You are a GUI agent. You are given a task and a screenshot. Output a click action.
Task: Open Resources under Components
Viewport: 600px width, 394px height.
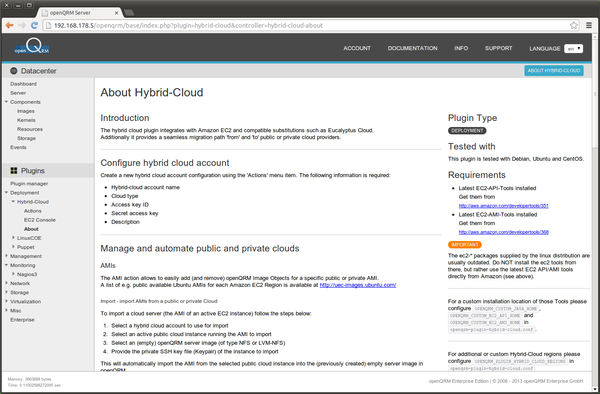(x=30, y=129)
